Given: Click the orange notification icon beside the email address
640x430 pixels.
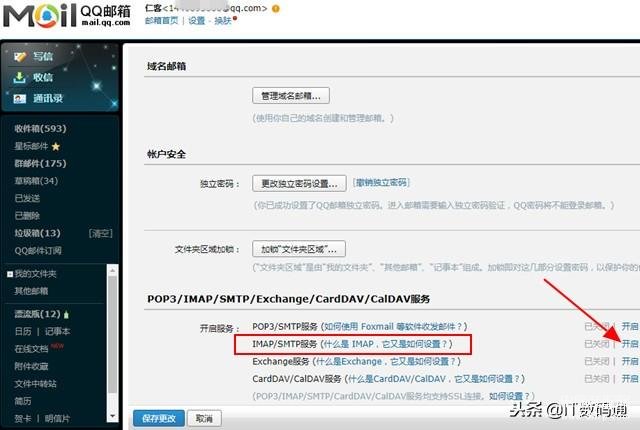Looking at the screenshot, I should (x=276, y=8).
